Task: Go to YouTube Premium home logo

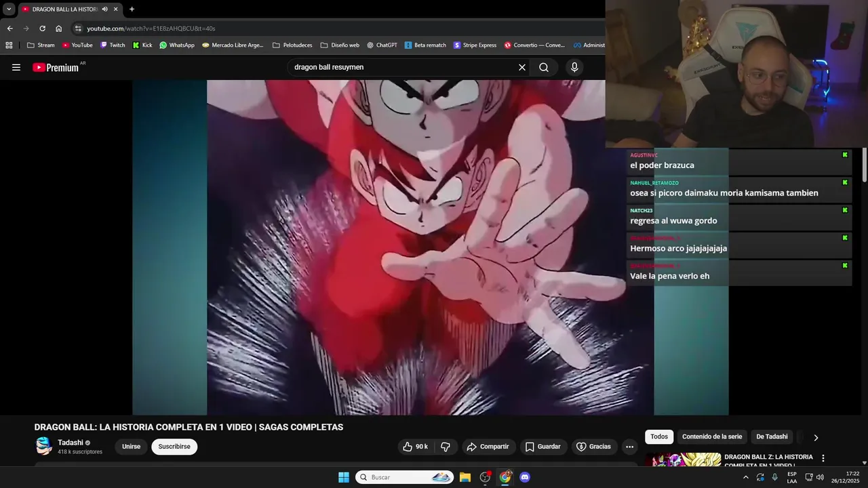Action: [x=56, y=67]
